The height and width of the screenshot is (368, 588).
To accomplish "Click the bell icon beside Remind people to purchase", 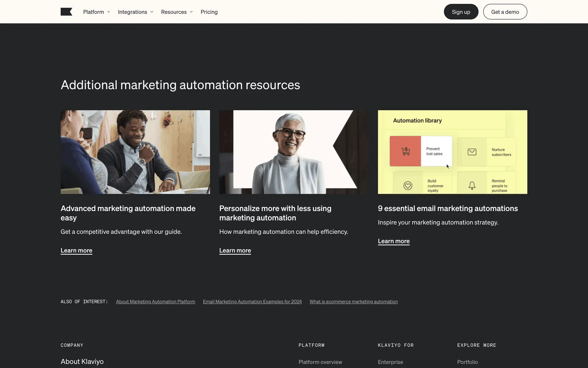I will click(472, 185).
